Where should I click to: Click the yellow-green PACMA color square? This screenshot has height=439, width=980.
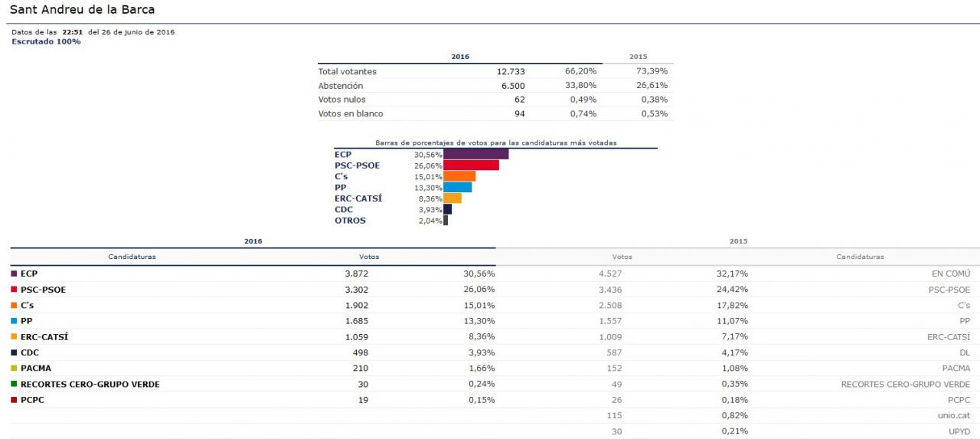[x=14, y=368]
